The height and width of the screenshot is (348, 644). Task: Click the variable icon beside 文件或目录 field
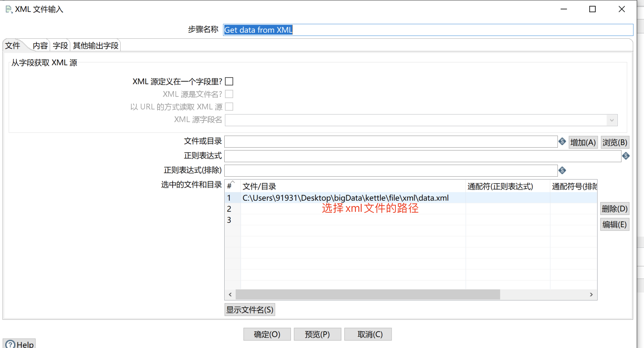(x=562, y=142)
